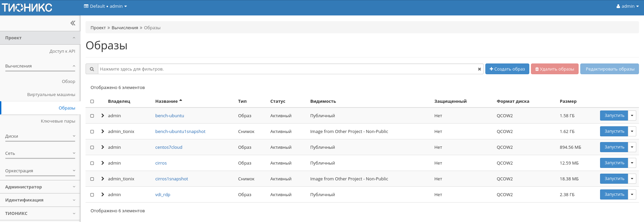Image resolution: width=644 pixels, height=222 pixels.
Task: Open the bench-ubuntu1snapshot image link
Action: (x=180, y=132)
